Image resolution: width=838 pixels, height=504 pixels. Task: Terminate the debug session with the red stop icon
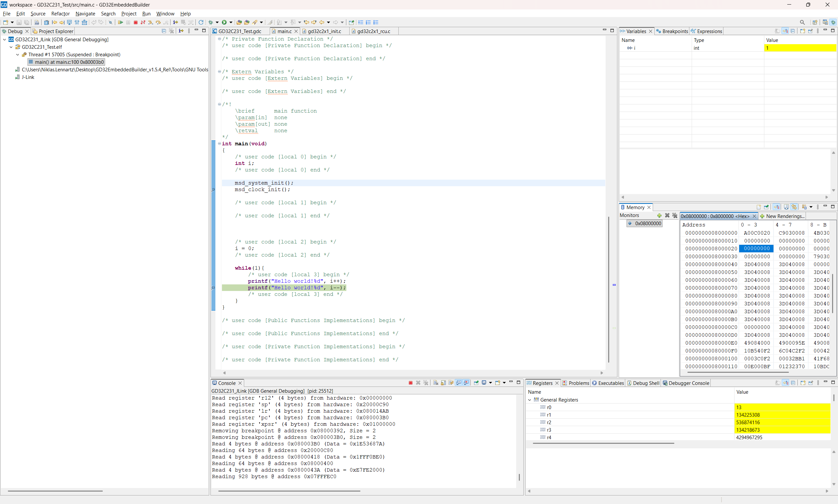[136, 22]
